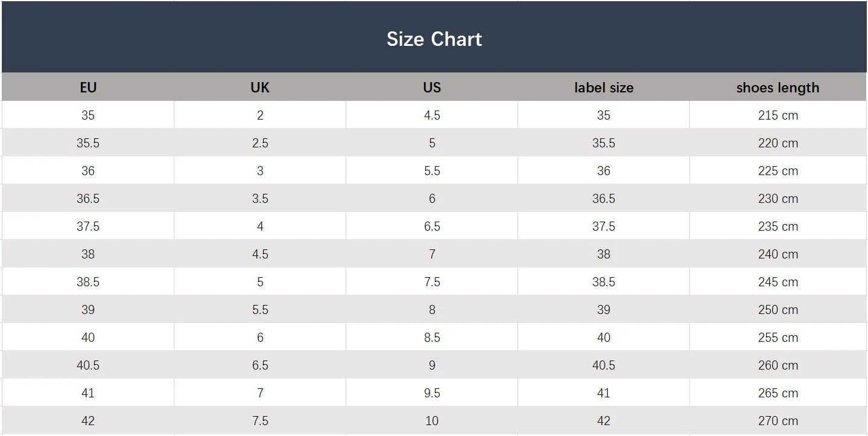This screenshot has height=436, width=868.
Task: Click the label size column header
Action: [604, 88]
